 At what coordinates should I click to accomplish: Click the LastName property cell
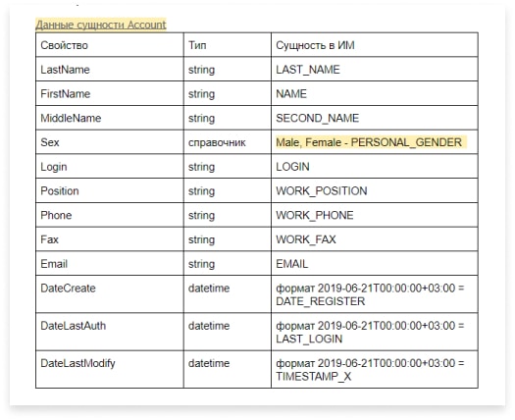(110, 69)
